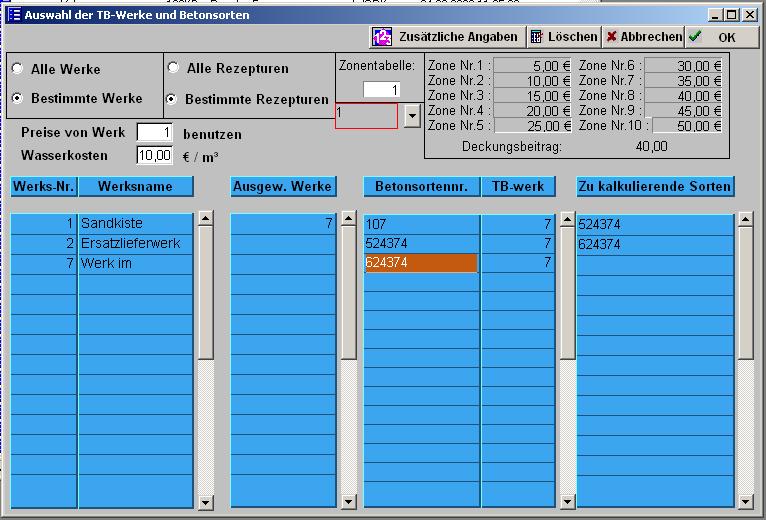Viewport: 766px width, 520px height.
Task: Open the Zonentabelle dropdown arrow
Action: pos(413,116)
